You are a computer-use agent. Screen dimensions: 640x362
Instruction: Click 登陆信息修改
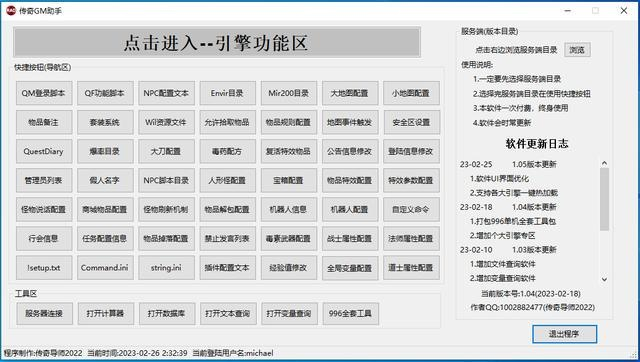[x=411, y=151]
